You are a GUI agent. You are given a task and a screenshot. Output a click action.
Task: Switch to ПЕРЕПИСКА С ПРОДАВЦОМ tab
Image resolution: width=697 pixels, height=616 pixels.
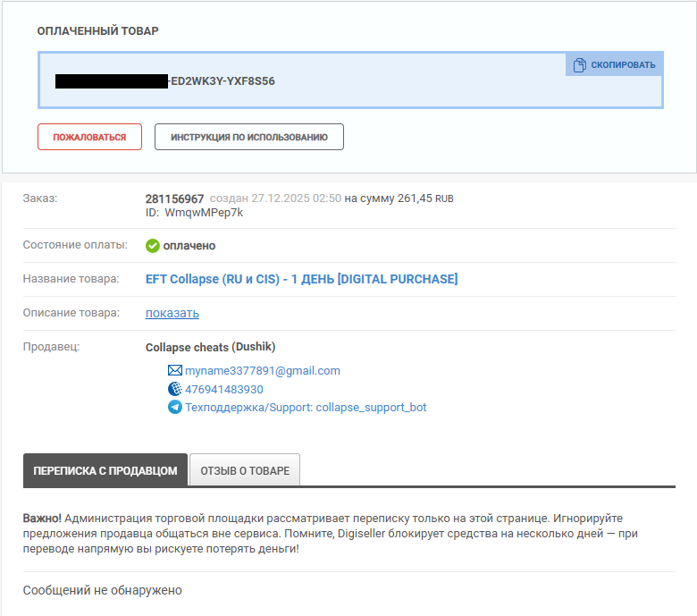(x=105, y=470)
